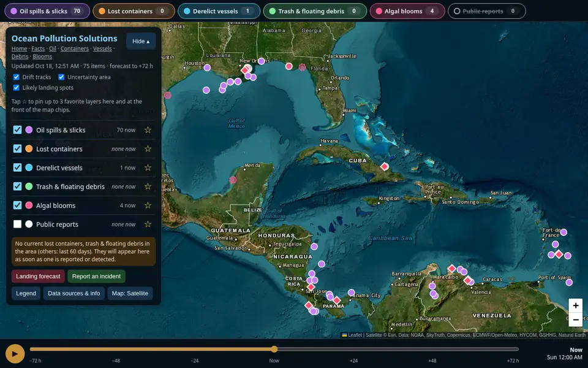The height and width of the screenshot is (368, 588).
Task: Select purple marker off Honduras east coast
Action: (314, 247)
